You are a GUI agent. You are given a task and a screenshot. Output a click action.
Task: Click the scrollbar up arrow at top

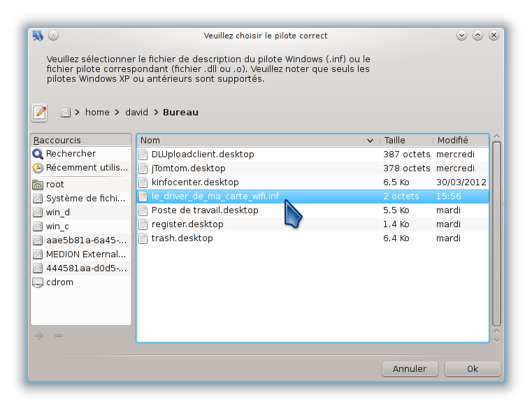pos(497,136)
